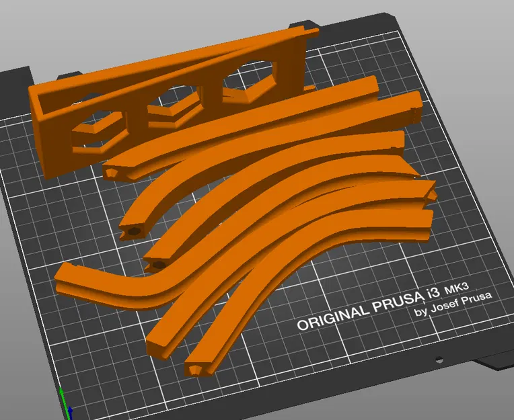The width and height of the screenshot is (514, 420).
Task: Click the upper round connector hole on track end
Action: 133,231
